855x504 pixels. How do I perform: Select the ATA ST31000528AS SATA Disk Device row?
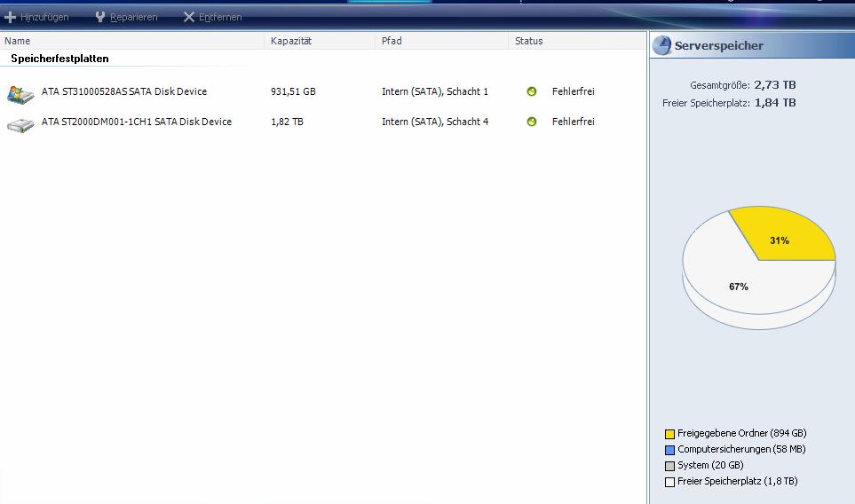point(123,91)
